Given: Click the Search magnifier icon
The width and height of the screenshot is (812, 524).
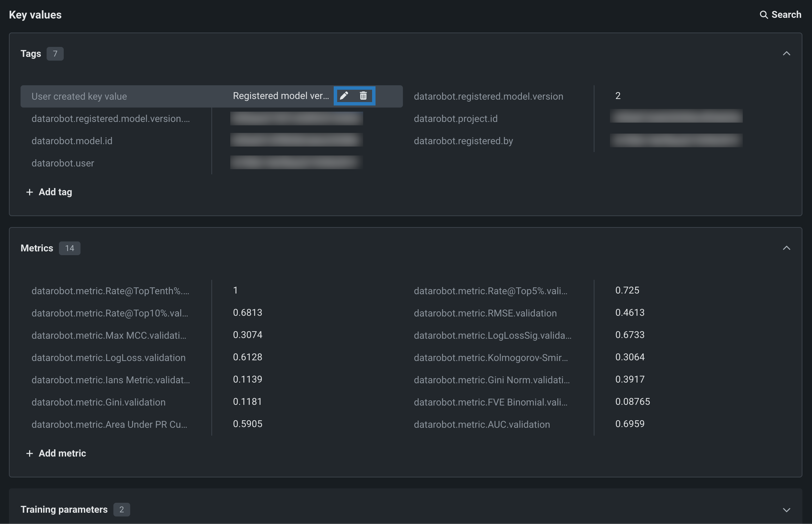Looking at the screenshot, I should [764, 15].
